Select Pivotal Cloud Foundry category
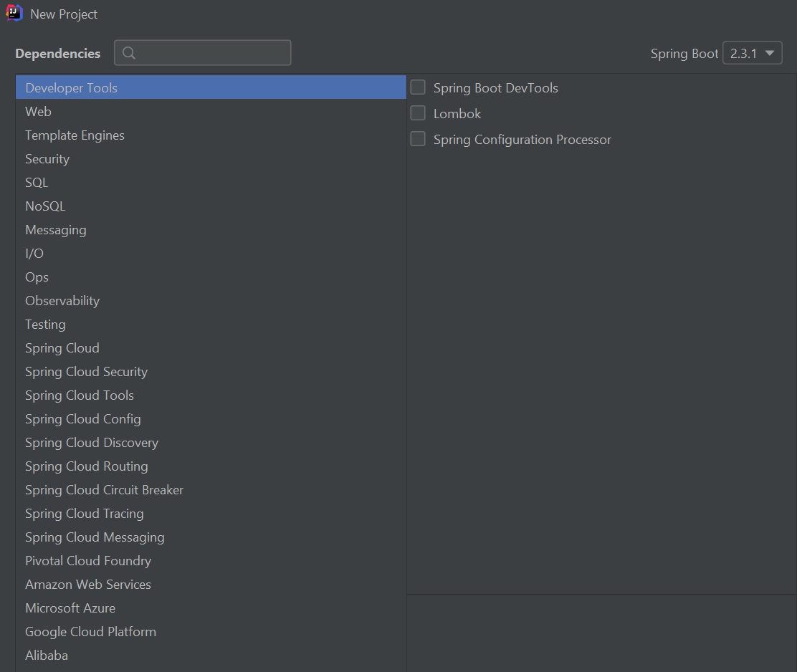Image resolution: width=797 pixels, height=672 pixels. (x=211, y=561)
